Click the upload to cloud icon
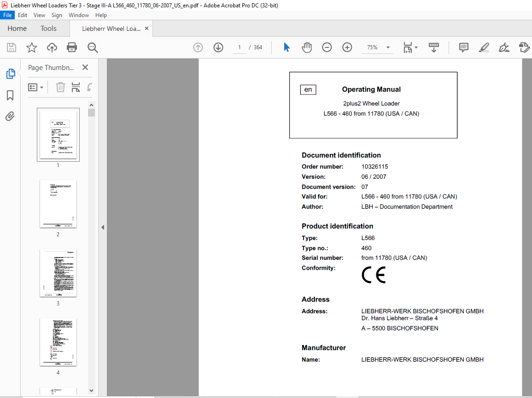Viewport: 532px width, 398px height. click(x=52, y=47)
